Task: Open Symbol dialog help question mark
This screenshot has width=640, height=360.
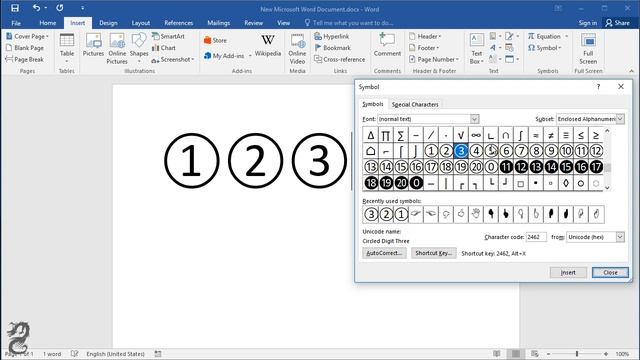Action: pos(598,87)
